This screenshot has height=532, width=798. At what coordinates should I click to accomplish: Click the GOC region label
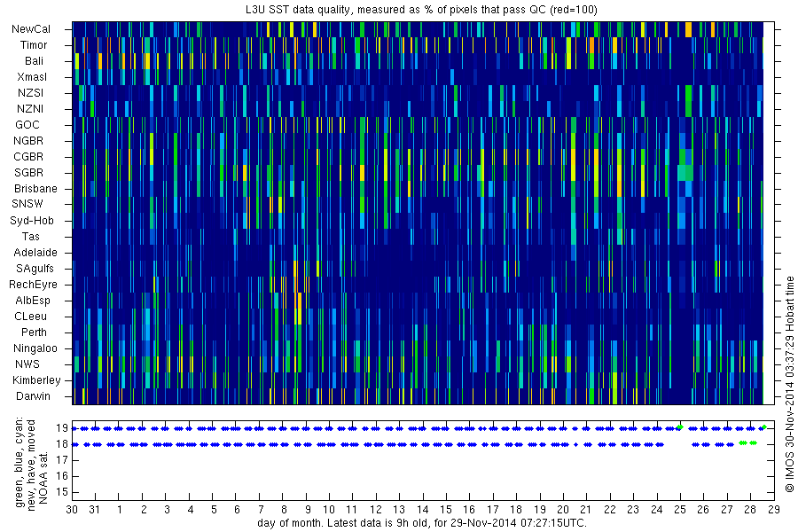click(x=27, y=125)
